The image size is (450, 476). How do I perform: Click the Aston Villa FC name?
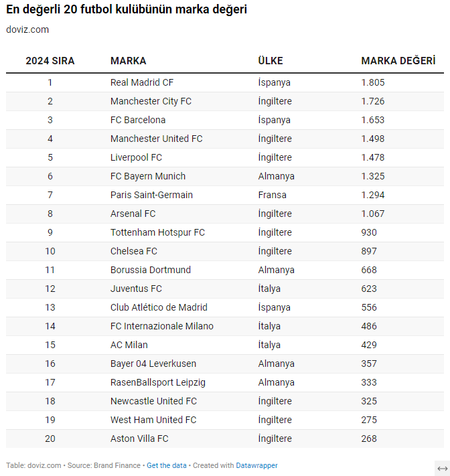point(139,439)
